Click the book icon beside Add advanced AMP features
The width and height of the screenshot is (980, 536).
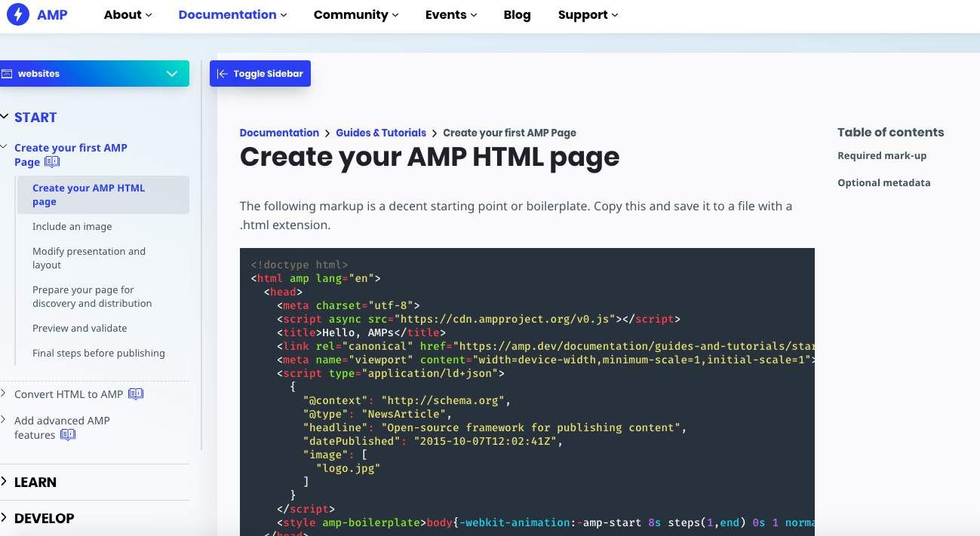pyautogui.click(x=68, y=435)
